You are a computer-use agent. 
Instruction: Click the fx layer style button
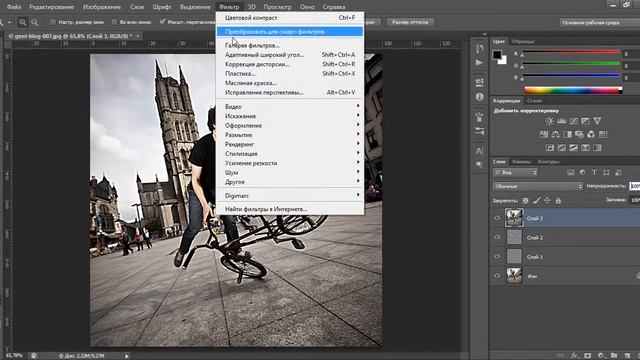click(575, 356)
